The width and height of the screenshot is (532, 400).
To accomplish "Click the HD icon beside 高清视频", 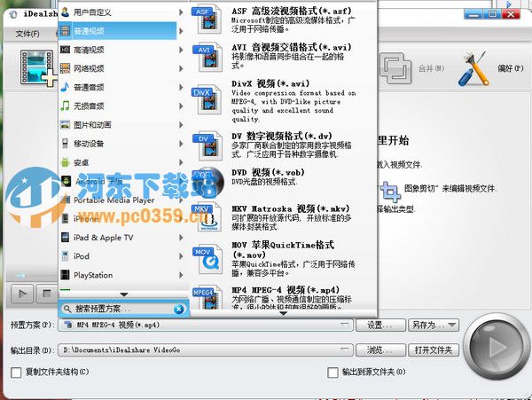I will click(65, 50).
